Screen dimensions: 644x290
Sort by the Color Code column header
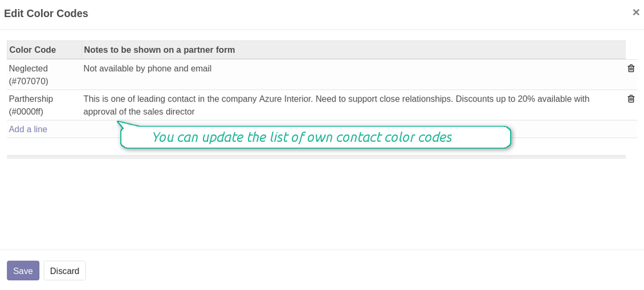32,50
